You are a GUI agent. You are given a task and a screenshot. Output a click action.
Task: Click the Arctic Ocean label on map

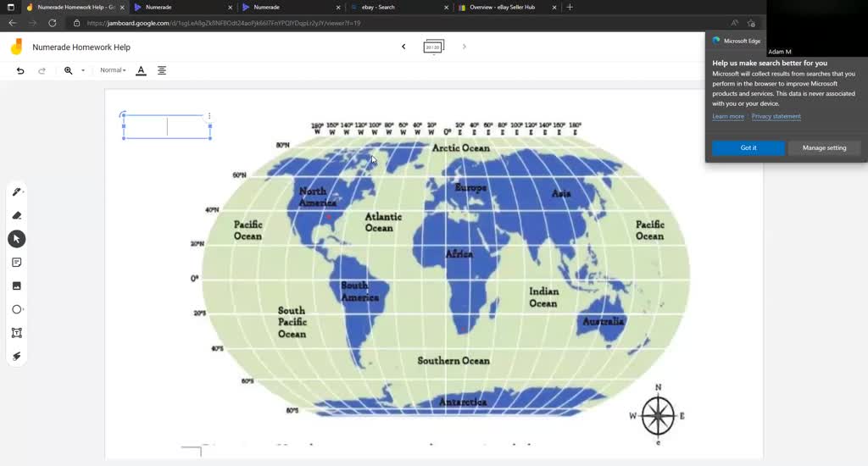460,147
